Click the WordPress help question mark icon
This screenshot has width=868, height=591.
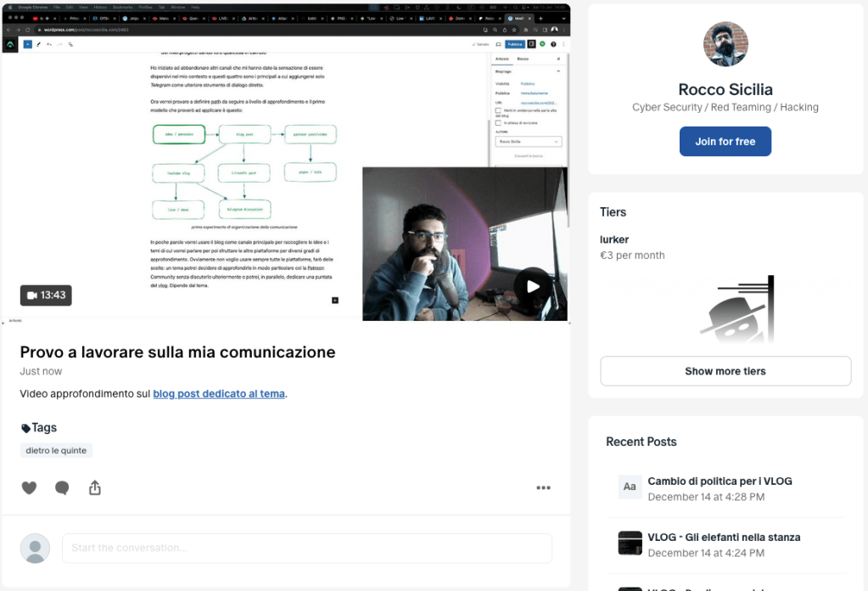[x=553, y=43]
